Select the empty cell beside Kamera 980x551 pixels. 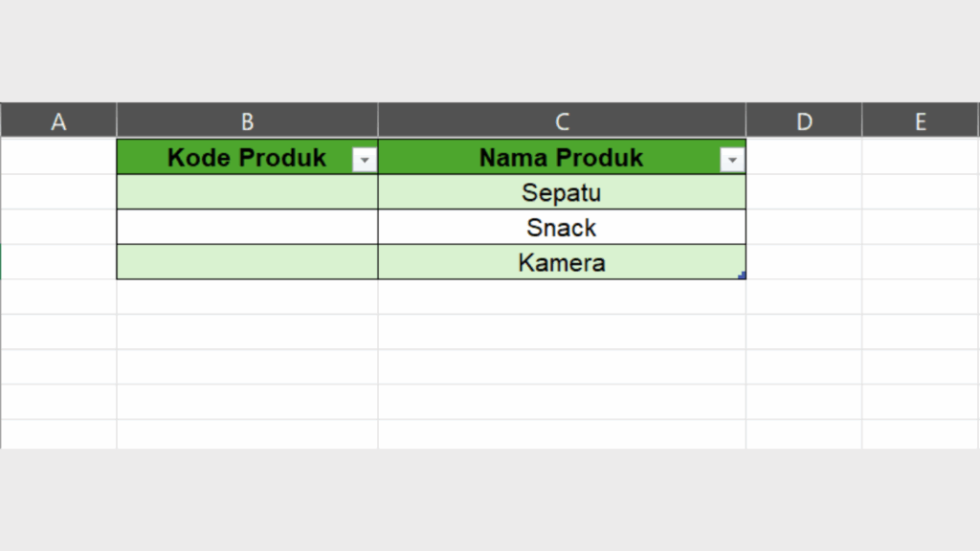[247, 261]
